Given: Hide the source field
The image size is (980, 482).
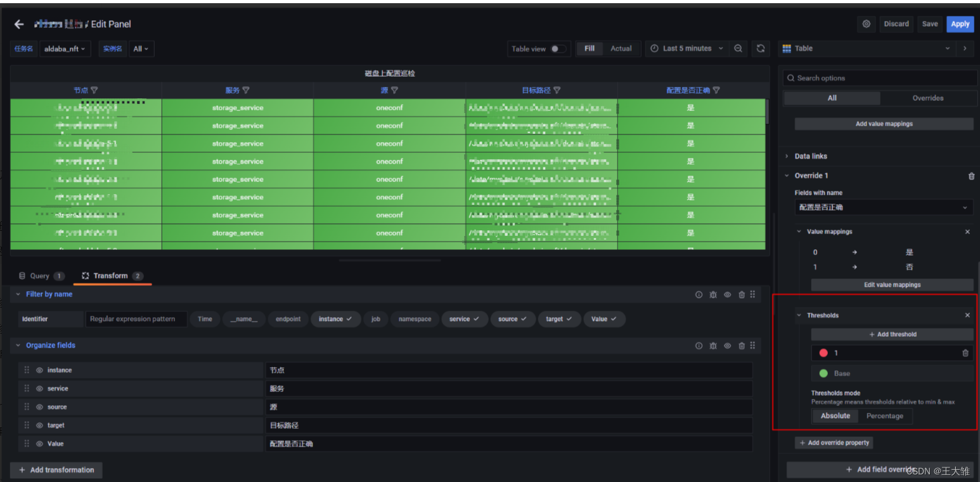Looking at the screenshot, I should (39, 407).
